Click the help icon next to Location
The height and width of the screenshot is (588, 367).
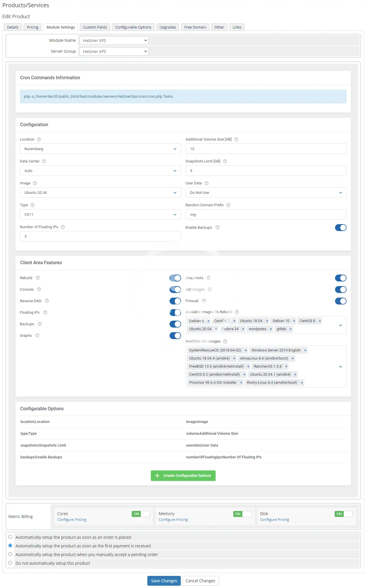39,139
